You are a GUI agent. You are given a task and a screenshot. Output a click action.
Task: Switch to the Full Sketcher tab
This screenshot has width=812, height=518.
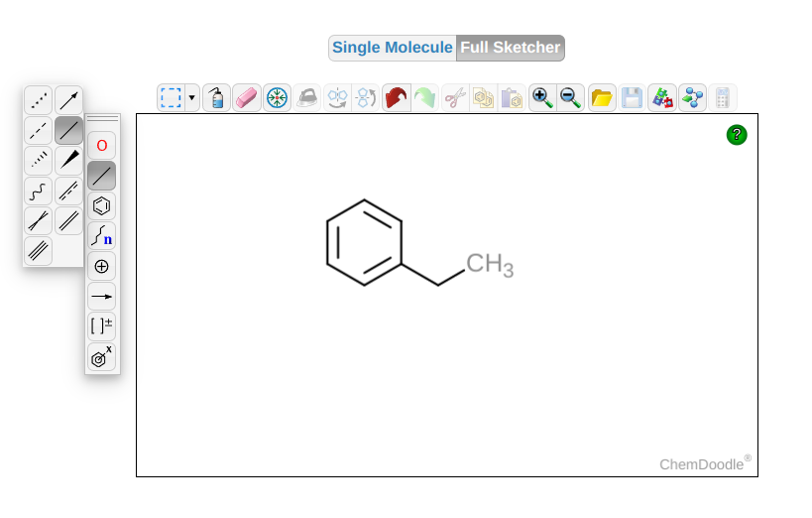click(x=510, y=48)
